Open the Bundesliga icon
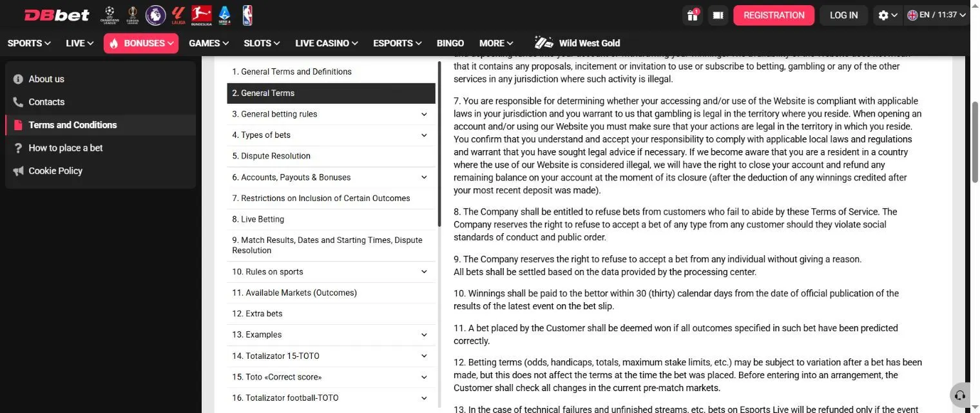The width and height of the screenshot is (980, 413). (x=202, y=15)
